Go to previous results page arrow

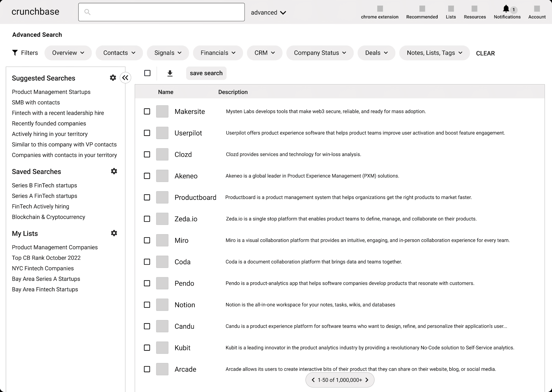coord(313,380)
